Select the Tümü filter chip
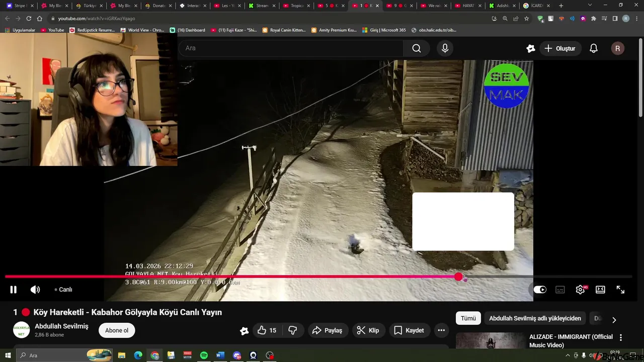 [x=468, y=318]
